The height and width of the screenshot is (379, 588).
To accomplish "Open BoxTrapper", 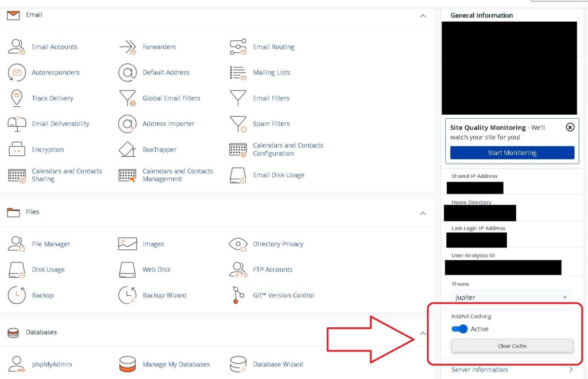I will pyautogui.click(x=160, y=149).
